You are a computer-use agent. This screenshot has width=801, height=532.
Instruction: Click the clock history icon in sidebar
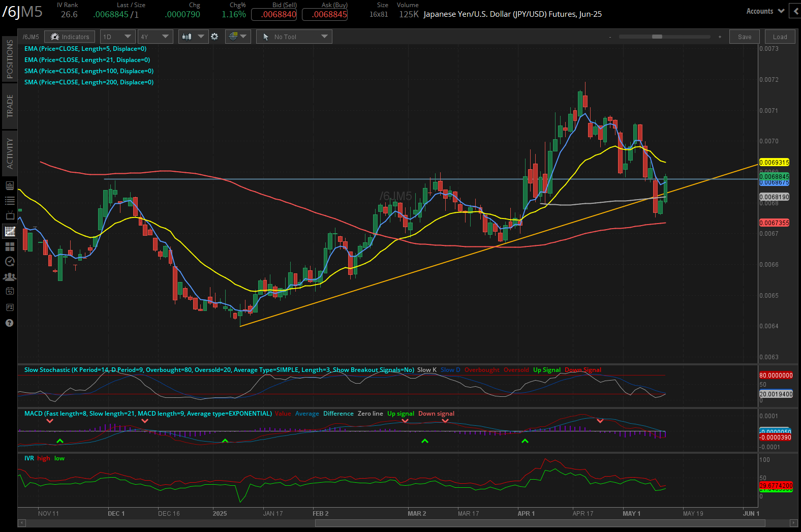pos(10,262)
